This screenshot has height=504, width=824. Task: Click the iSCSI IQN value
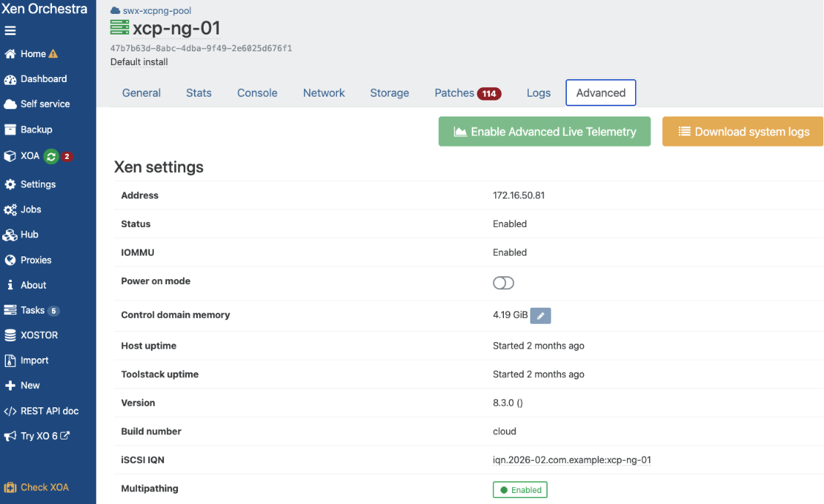coord(572,460)
